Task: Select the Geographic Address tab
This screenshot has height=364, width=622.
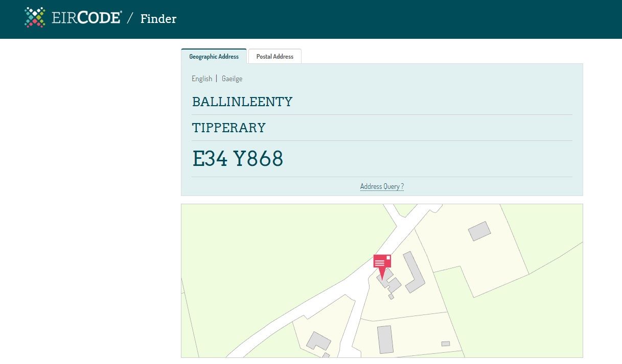Action: coord(214,57)
